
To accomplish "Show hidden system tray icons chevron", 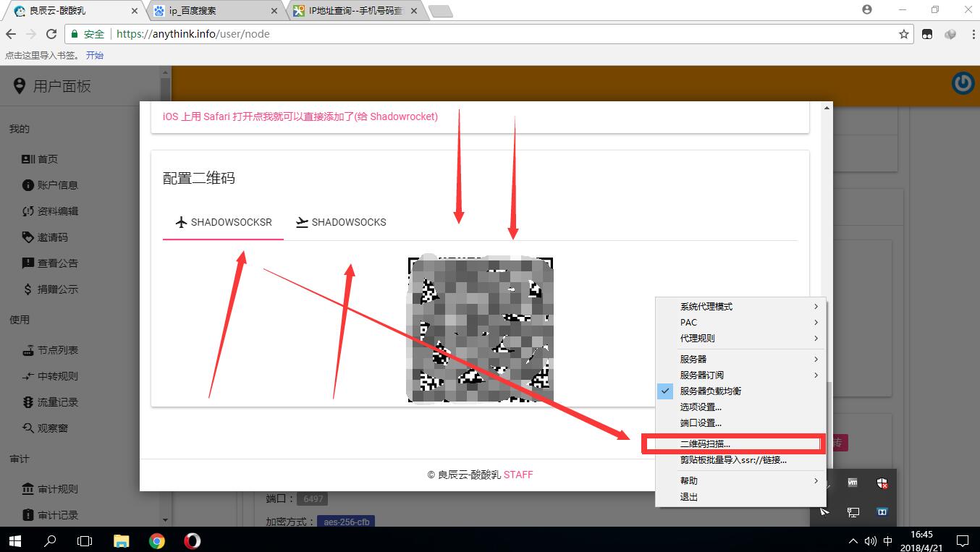I will point(853,540).
